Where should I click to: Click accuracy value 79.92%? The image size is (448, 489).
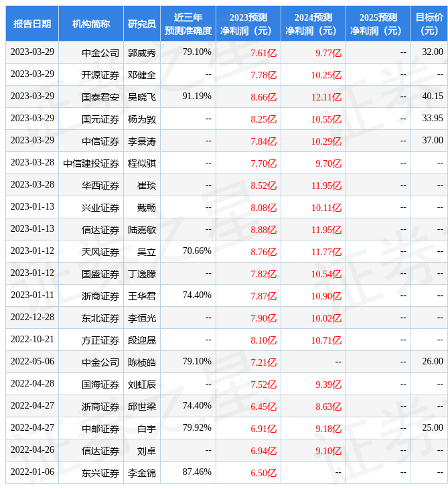[x=197, y=428]
